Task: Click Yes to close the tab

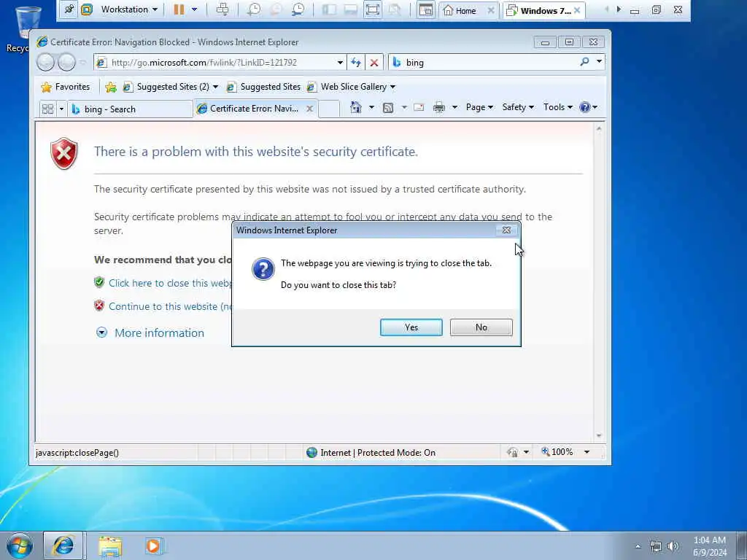Action: point(411,327)
